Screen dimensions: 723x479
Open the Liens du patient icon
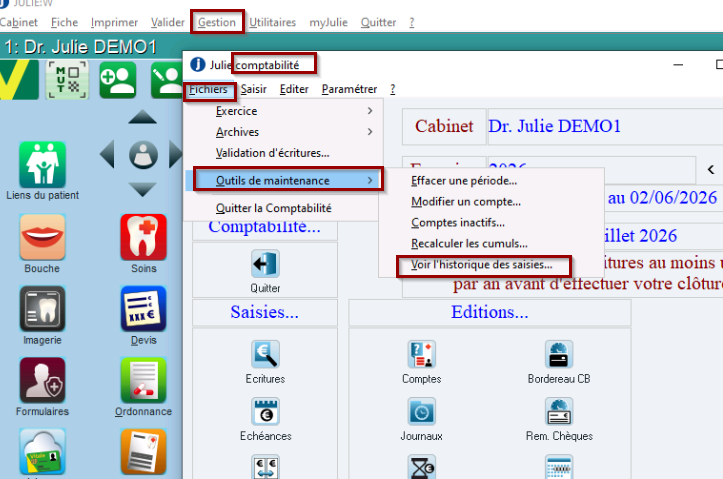pyautogui.click(x=42, y=164)
